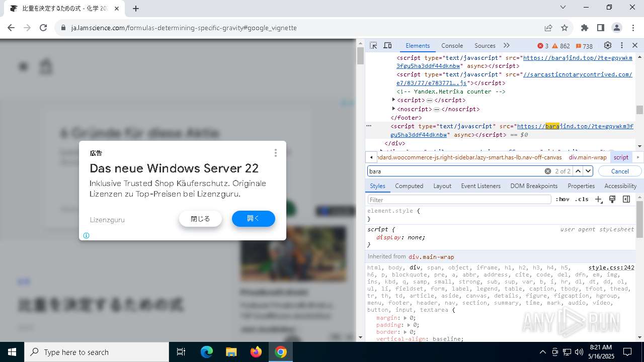Toggle the :hov element state panel
The width and height of the screenshot is (644, 362).
point(562,200)
